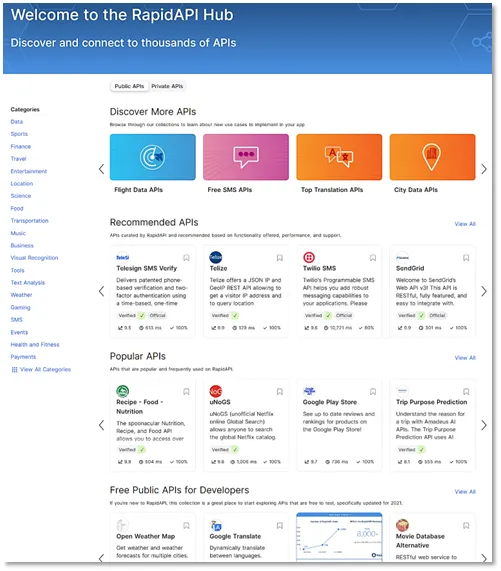Click the popularity icon on Google Play Store card
The image size is (501, 571).
307,462
